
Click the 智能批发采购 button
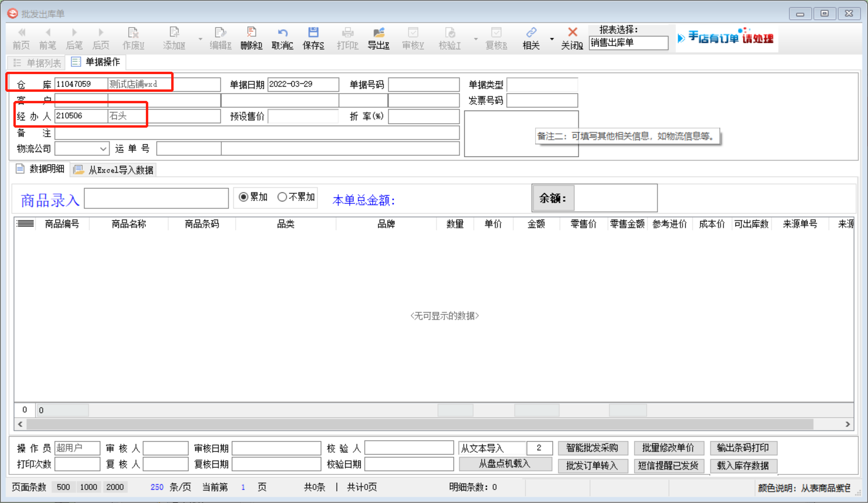(x=592, y=448)
